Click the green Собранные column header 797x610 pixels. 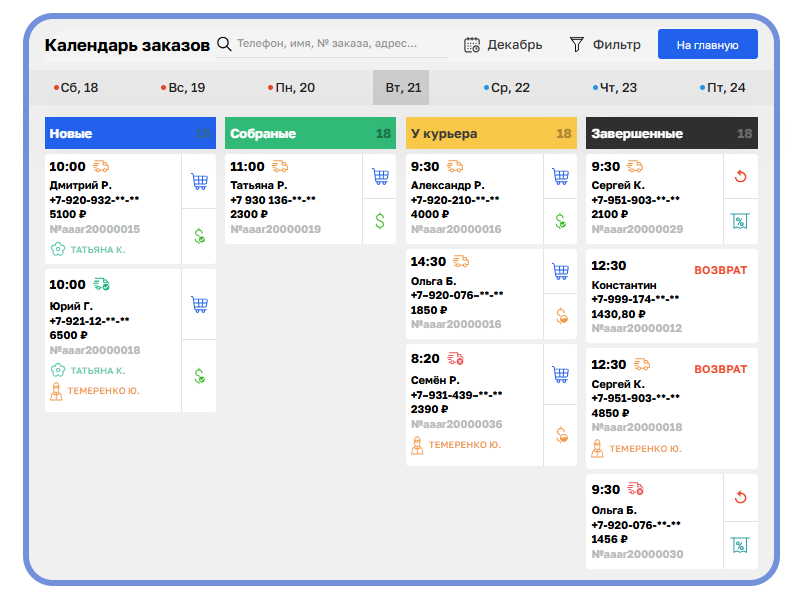click(310, 133)
